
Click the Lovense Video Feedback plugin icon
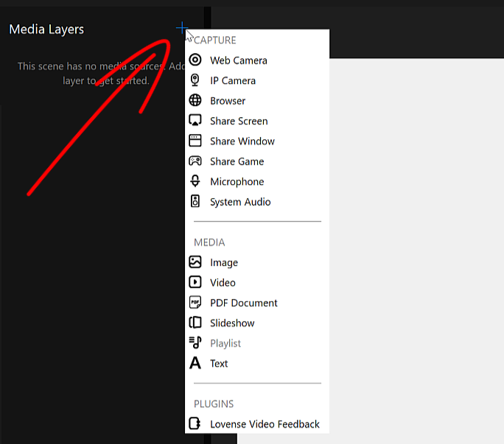195,423
